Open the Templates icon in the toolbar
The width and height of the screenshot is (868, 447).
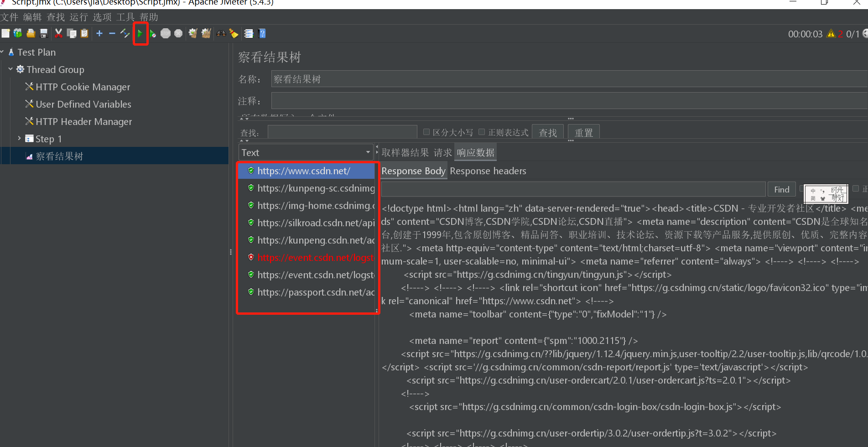point(18,33)
